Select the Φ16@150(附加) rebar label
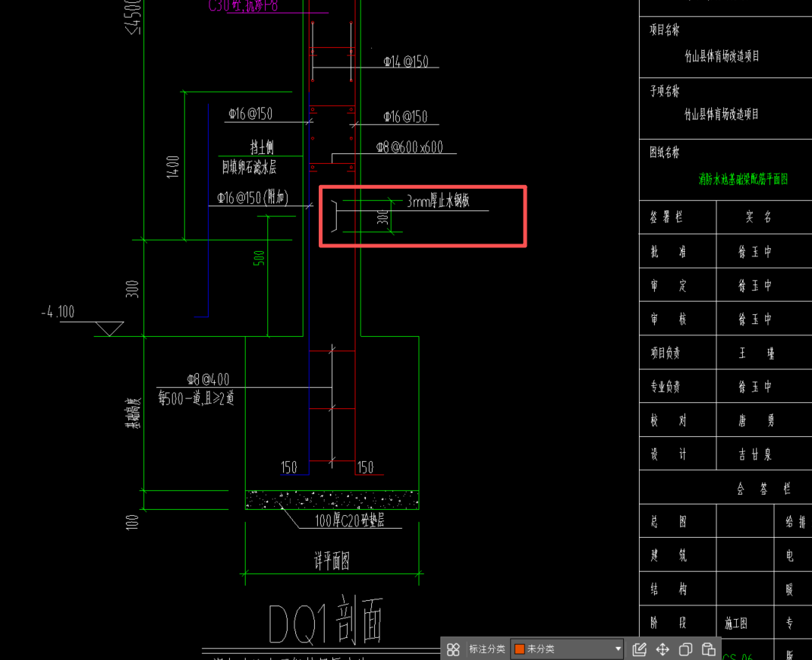This screenshot has width=812, height=660. (253, 198)
